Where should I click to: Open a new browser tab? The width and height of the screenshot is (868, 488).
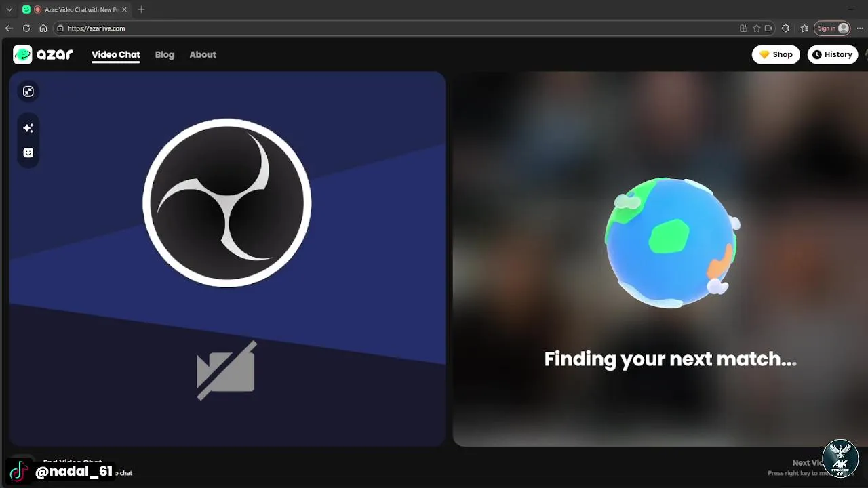pyautogui.click(x=141, y=9)
